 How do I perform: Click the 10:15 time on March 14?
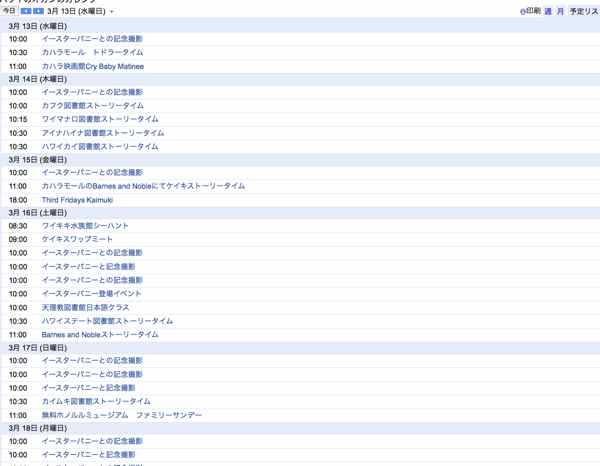(x=18, y=119)
